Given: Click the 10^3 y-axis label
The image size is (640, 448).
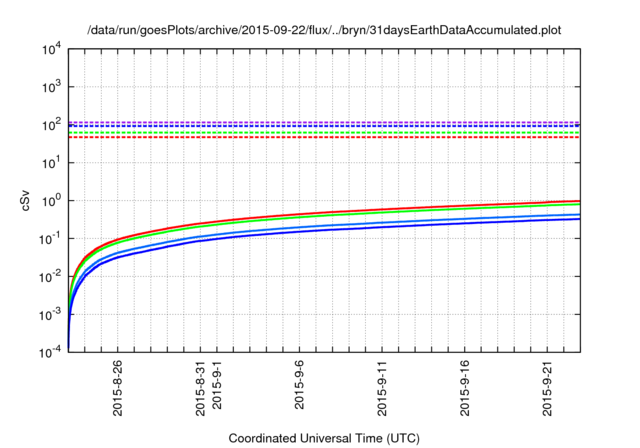Looking at the screenshot, I should tap(52, 87).
